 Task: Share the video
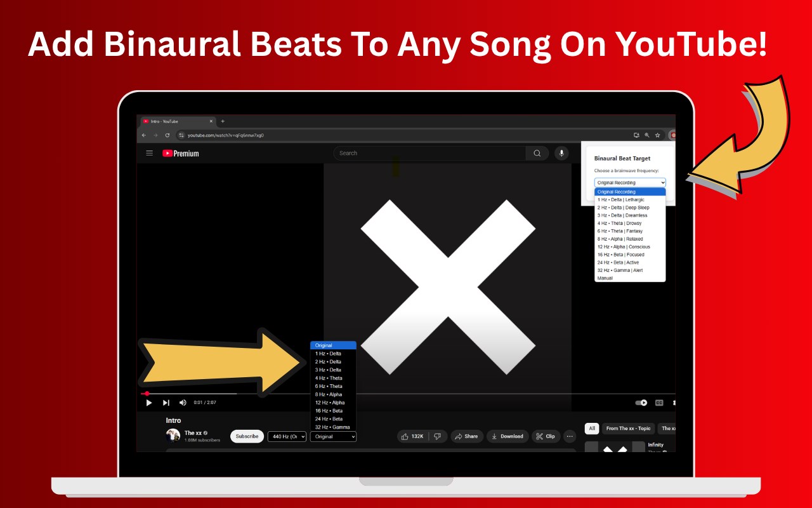467,436
